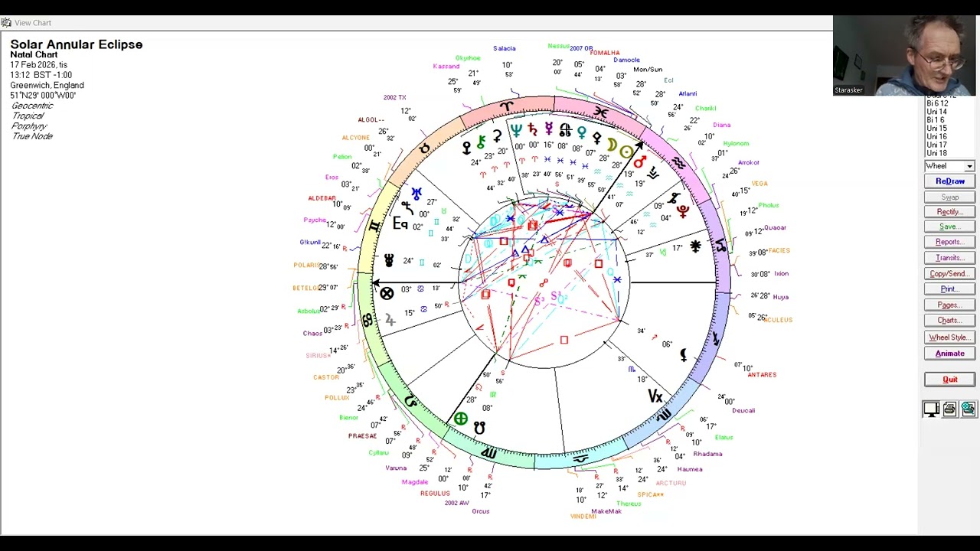Click the Sun glyph in the chart
The height and width of the screenshot is (551, 980).
coord(626,152)
